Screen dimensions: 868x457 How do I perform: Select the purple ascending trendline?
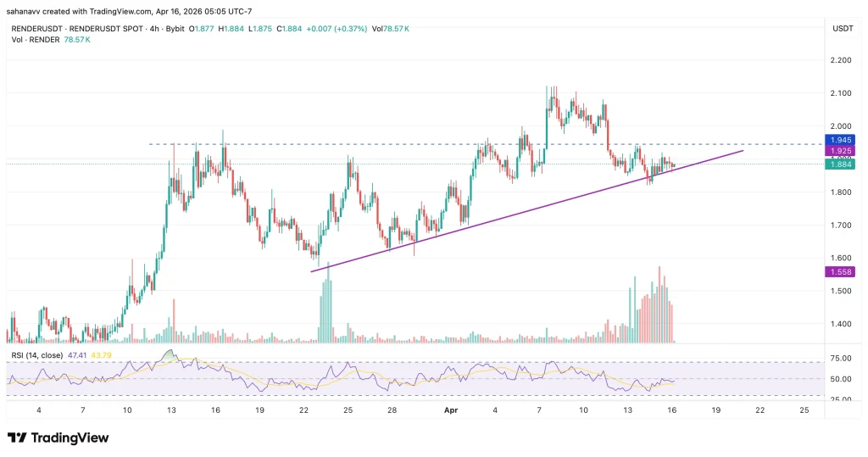click(x=526, y=212)
